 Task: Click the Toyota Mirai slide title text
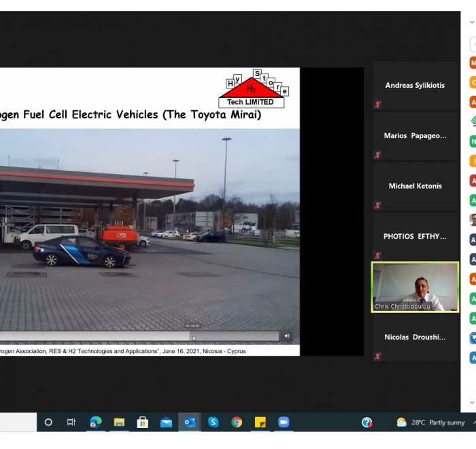[131, 115]
